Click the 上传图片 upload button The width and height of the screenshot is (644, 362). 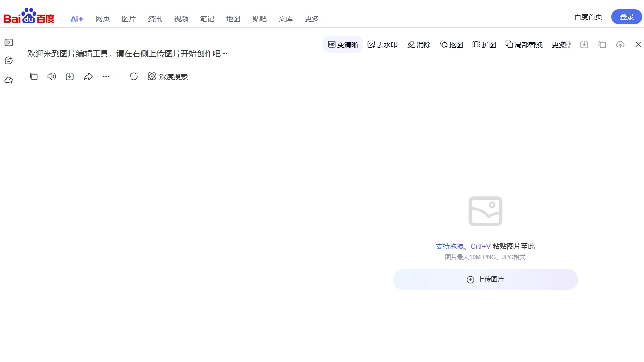click(485, 279)
